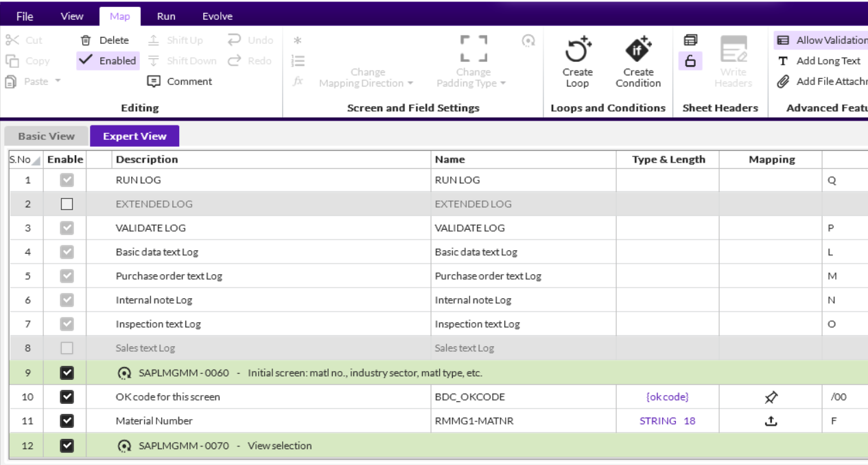Click the pin mapping icon for OK code row
This screenshot has width=868, height=465.
tap(771, 397)
